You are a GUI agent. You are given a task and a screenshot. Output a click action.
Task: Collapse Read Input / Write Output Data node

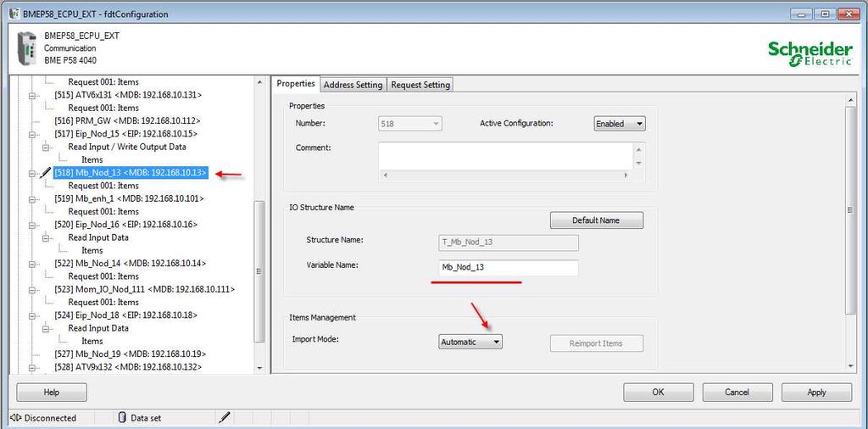coord(46,147)
